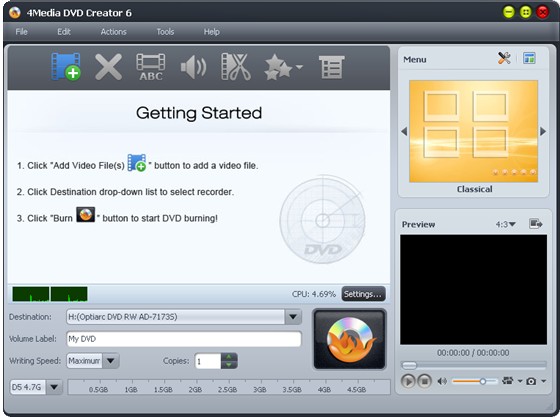Open the subtitle ABC tool
Viewport: 560px width, 417px height.
[x=151, y=67]
